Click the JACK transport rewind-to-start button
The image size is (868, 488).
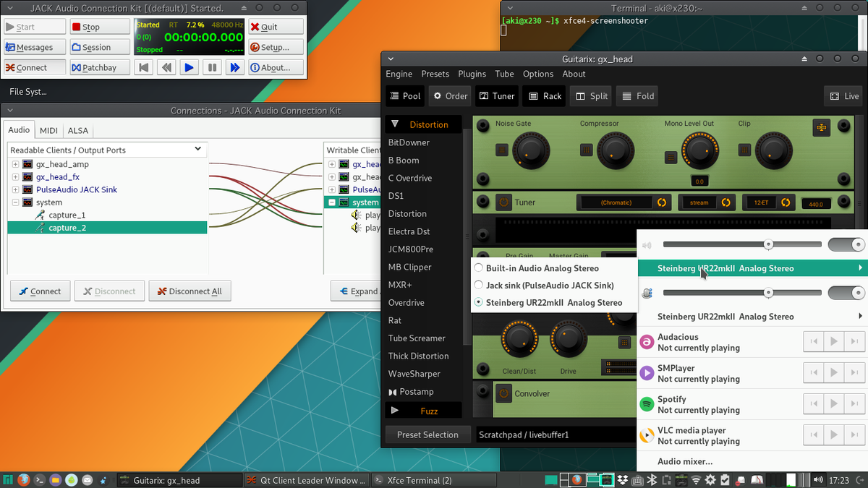point(144,67)
